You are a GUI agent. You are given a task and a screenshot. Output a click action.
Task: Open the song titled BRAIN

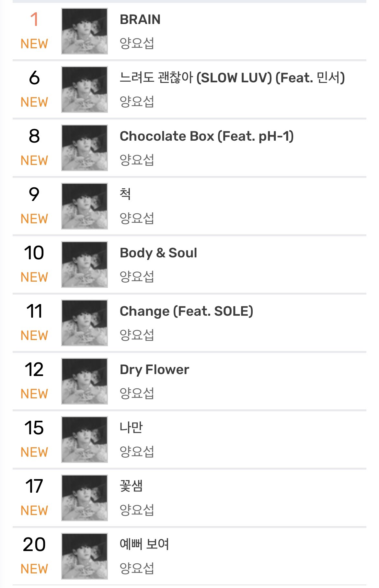tap(140, 20)
